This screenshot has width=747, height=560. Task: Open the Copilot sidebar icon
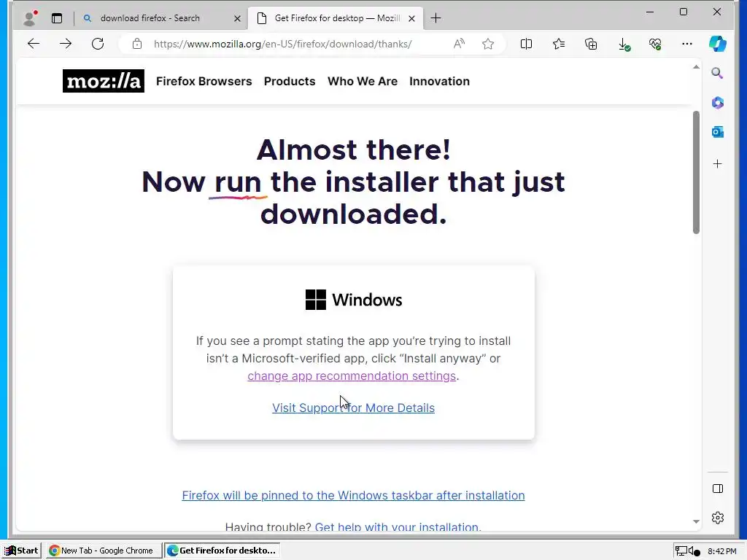[718, 44]
